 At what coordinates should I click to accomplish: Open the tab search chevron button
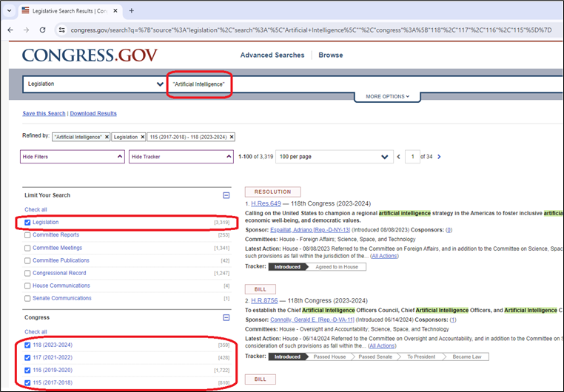[10, 10]
